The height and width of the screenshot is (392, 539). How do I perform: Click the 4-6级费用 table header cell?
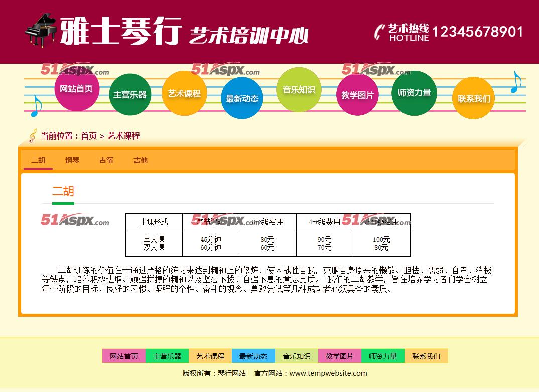pyautogui.click(x=325, y=222)
